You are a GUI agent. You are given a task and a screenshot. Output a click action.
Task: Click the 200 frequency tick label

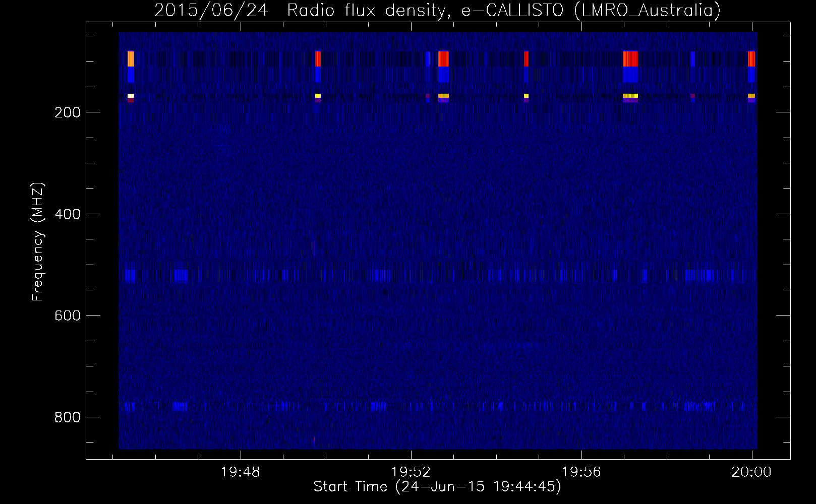[x=68, y=112]
